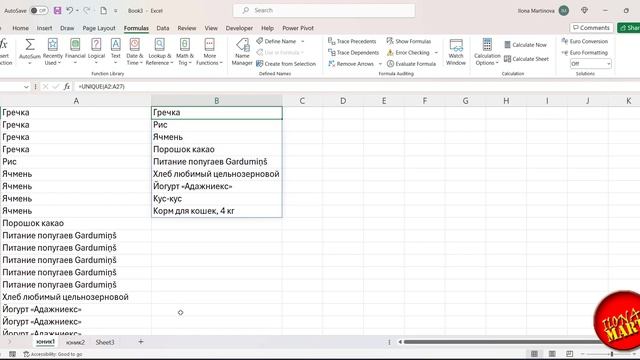This screenshot has height=360, width=640.
Task: Click the Comments button
Action: point(591,28)
